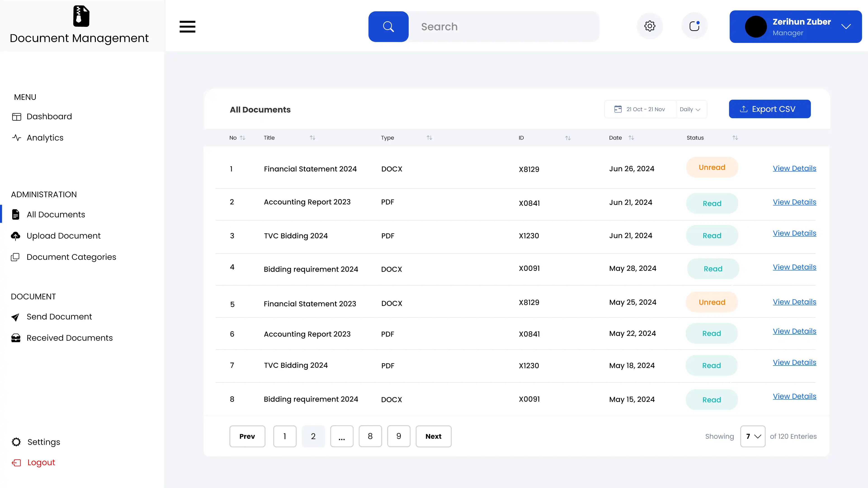Open Upload Document in sidebar
This screenshot has height=488, width=868.
tap(63, 236)
